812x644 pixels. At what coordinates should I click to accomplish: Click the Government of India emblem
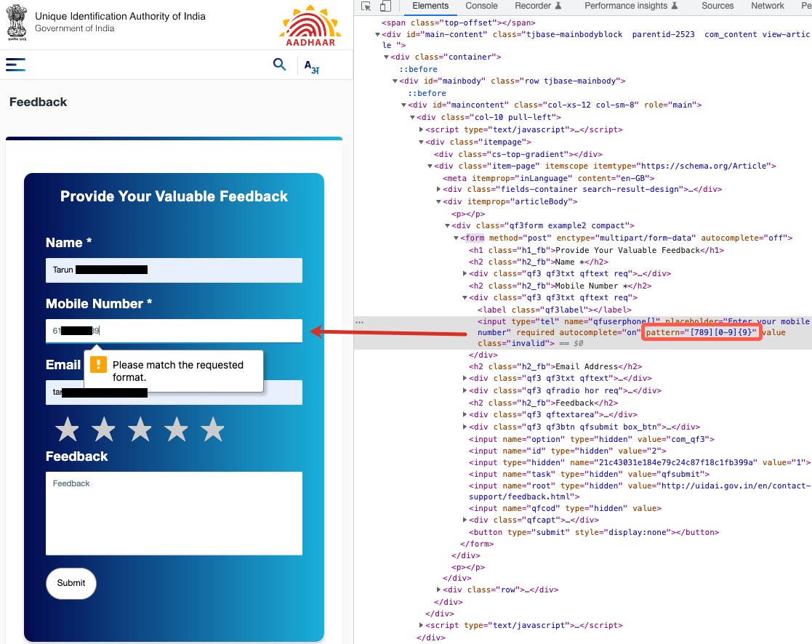click(17, 23)
